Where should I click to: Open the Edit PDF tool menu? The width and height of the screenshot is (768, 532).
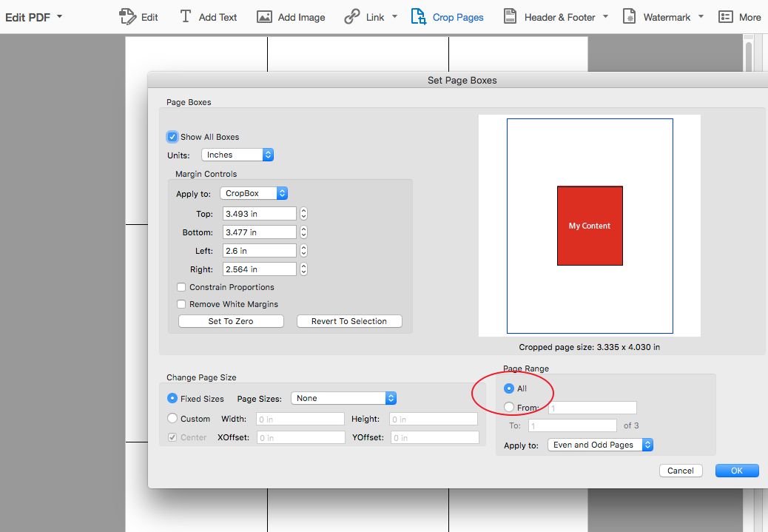(x=33, y=17)
